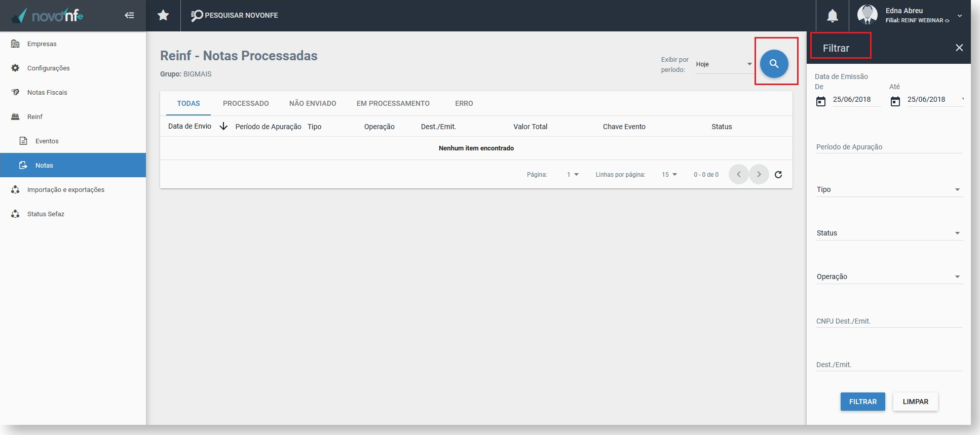The width and height of the screenshot is (980, 435).
Task: Click the FILTRAR button
Action: click(x=862, y=402)
